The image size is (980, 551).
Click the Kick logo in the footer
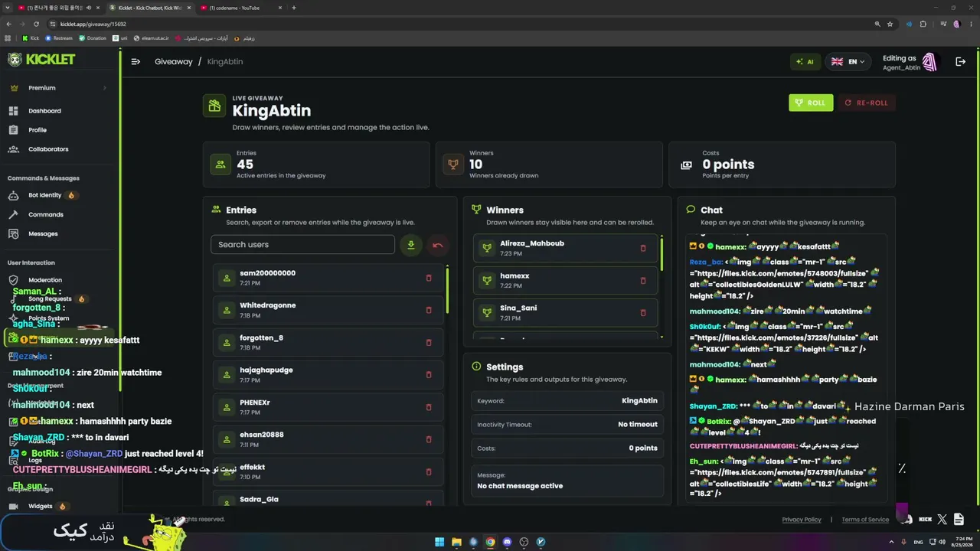(925, 520)
